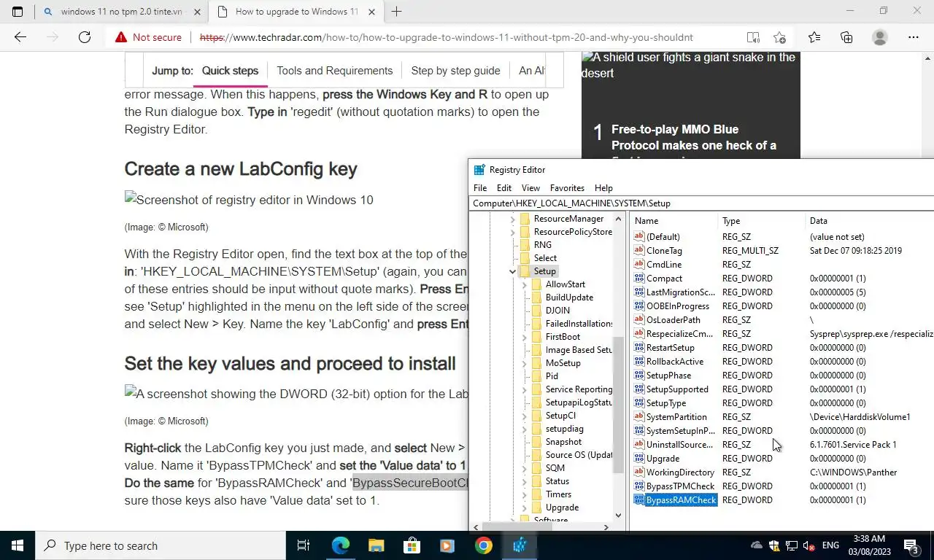The height and width of the screenshot is (560, 934).
Task: Open the Favorites list icon
Action: click(x=814, y=37)
